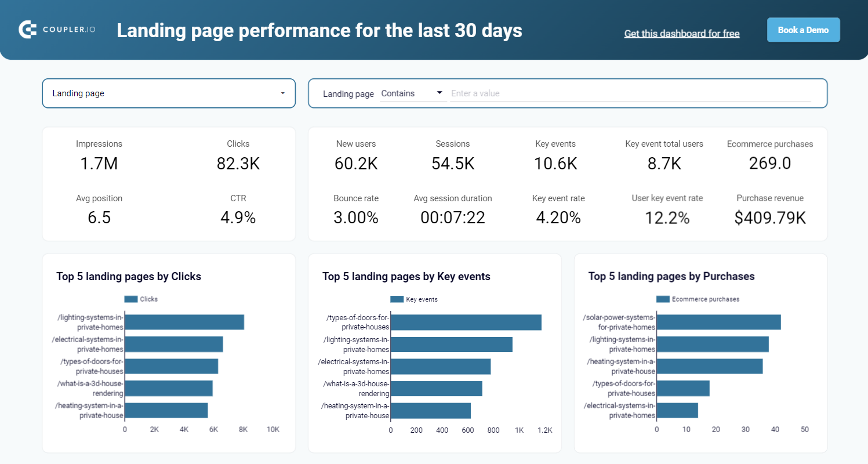This screenshot has height=464, width=868.
Task: Open the Get this dashboard for free link
Action: [x=681, y=34]
